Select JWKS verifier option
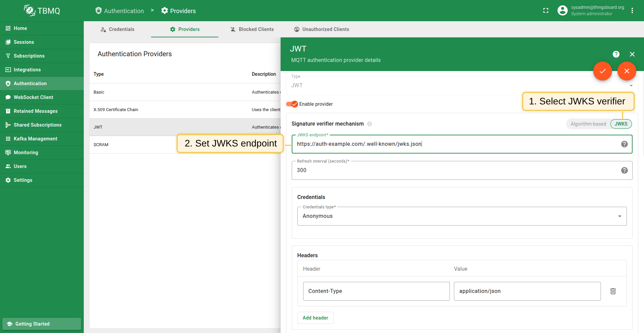This screenshot has width=644, height=333. tap(621, 124)
